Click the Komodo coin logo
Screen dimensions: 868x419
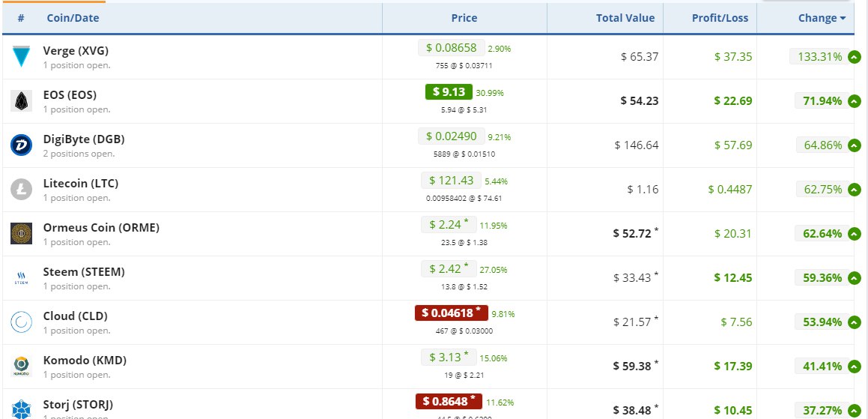pos(21,367)
